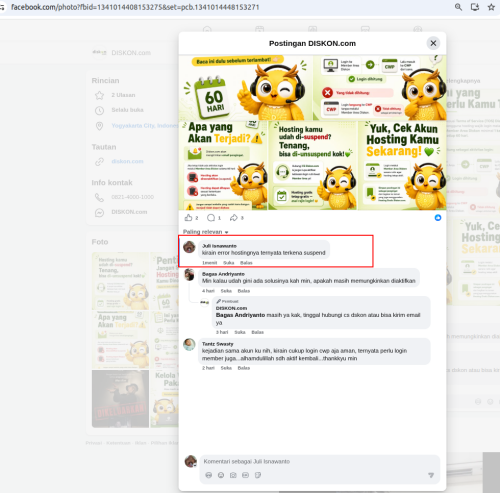This screenshot has width=500, height=493.
Task: Open the 'Yuk, Cek Akun Hosting Kamu' post image
Action: click(x=402, y=165)
